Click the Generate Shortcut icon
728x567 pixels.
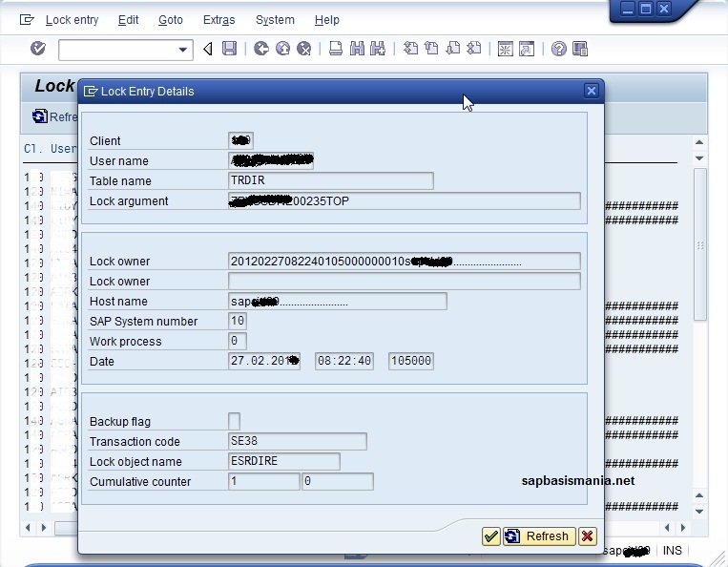pos(527,49)
